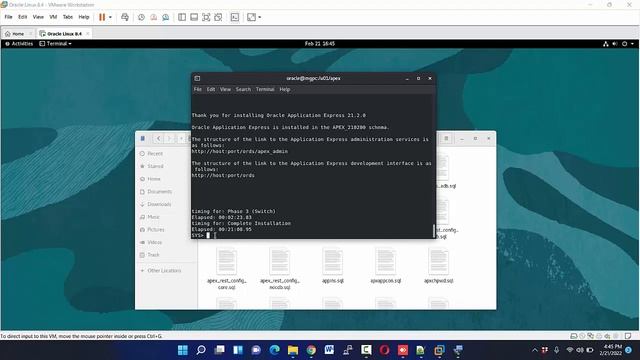
Task: Click the date and time in GNOME top bar
Action: pyautogui.click(x=320, y=44)
